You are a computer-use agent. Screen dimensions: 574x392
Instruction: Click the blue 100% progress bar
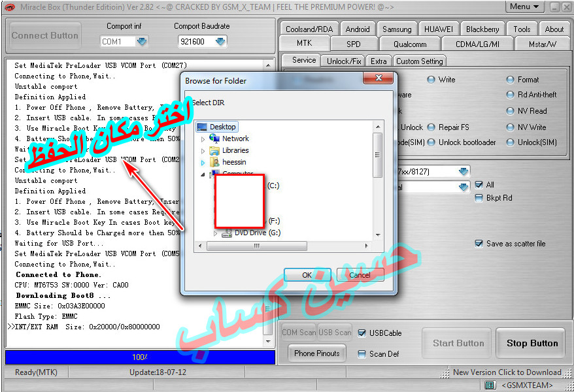140,357
